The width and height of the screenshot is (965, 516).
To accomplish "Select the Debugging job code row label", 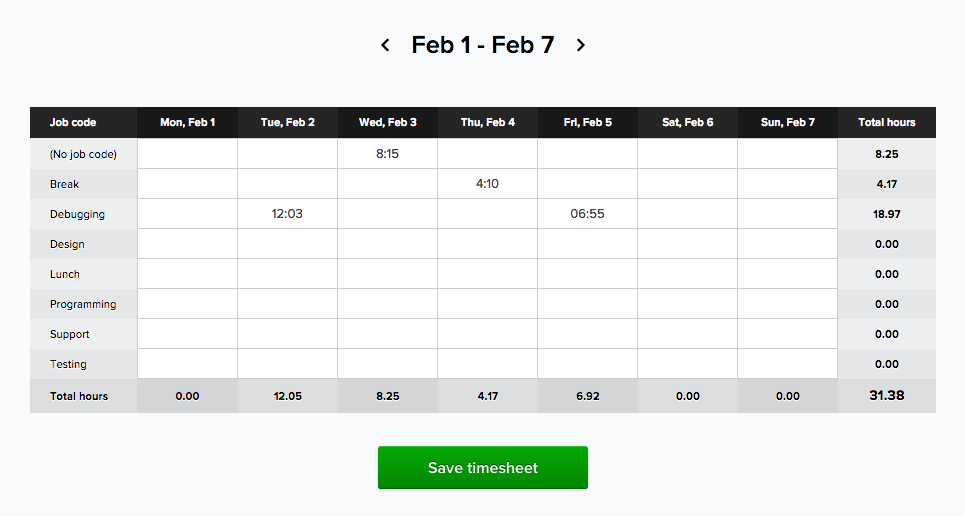I will (x=77, y=214).
